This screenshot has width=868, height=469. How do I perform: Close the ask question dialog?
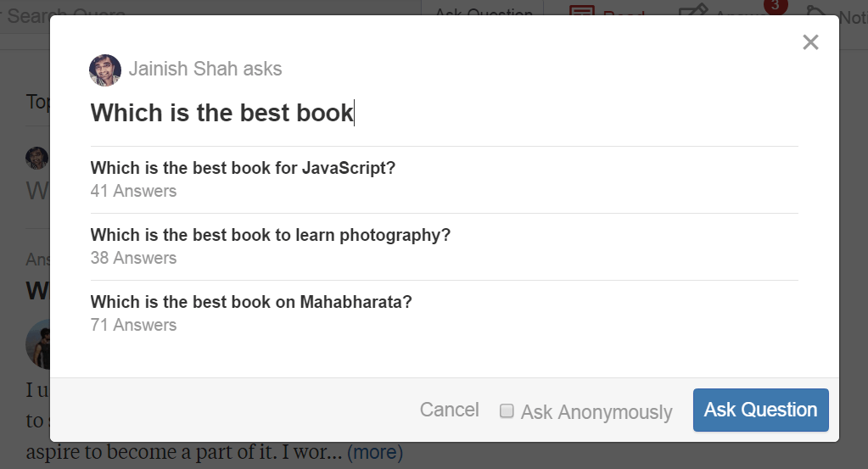point(810,42)
